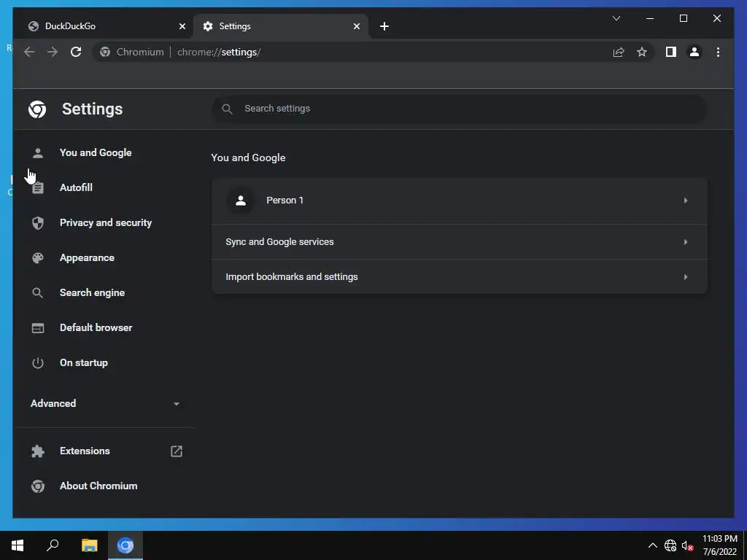Open Appearance settings
The image size is (747, 560).
click(x=87, y=257)
